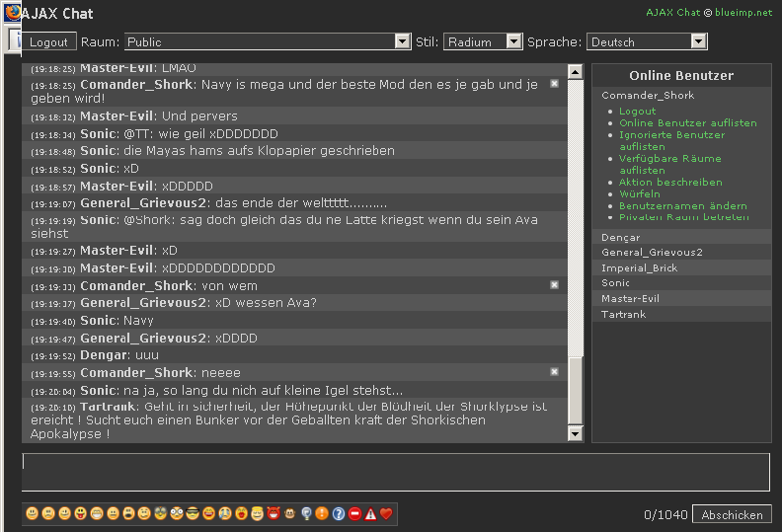This screenshot has width=782, height=532.
Task: Click General_Grievous2 in 'xDDDD' message
Action: (142, 338)
